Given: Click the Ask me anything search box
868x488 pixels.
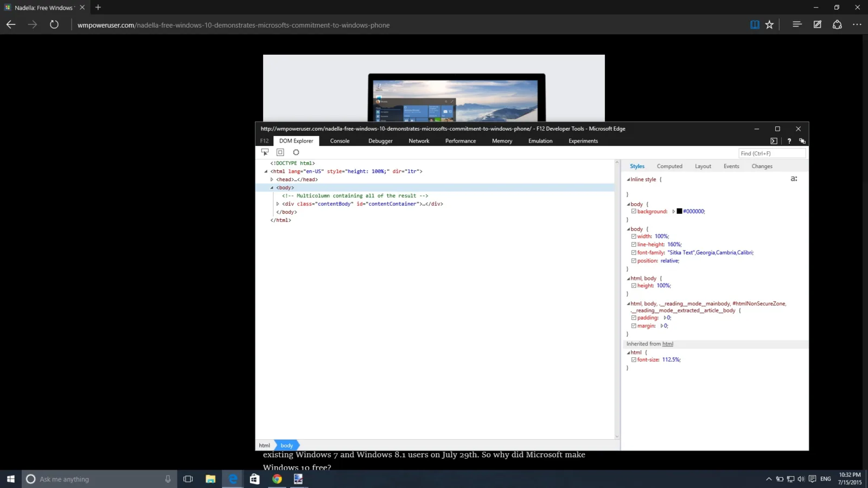Looking at the screenshot, I should [99, 479].
